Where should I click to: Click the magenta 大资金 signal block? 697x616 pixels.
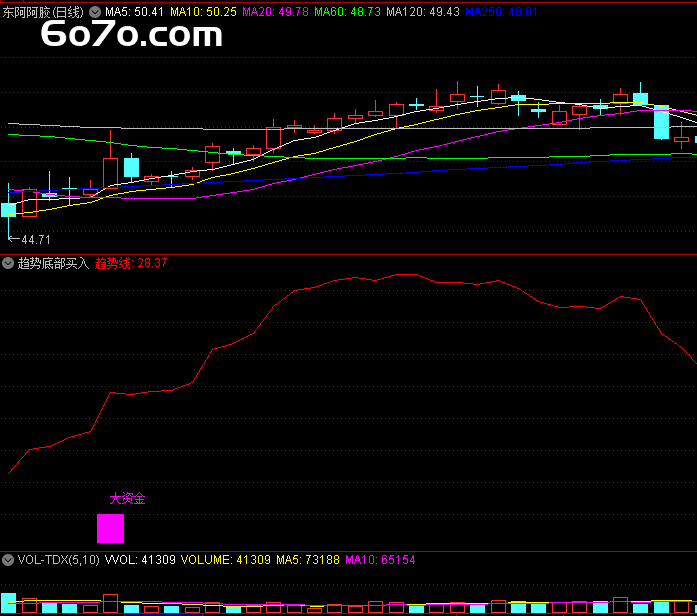111,528
